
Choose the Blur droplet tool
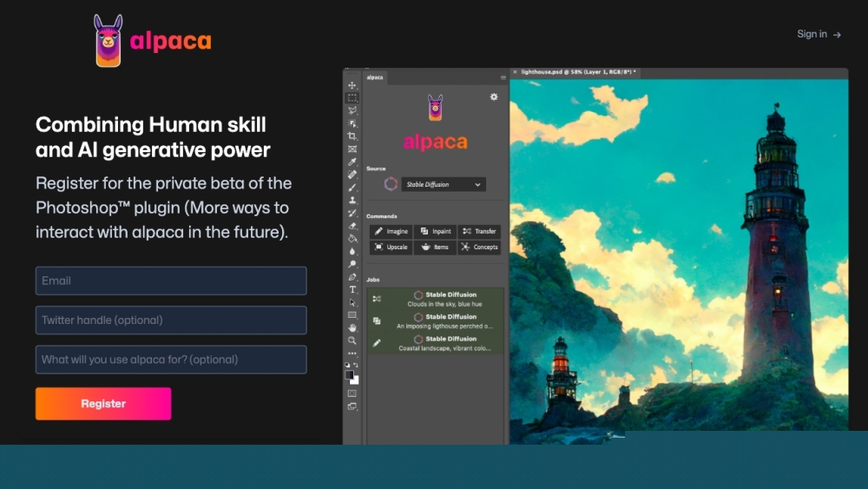[x=352, y=251]
